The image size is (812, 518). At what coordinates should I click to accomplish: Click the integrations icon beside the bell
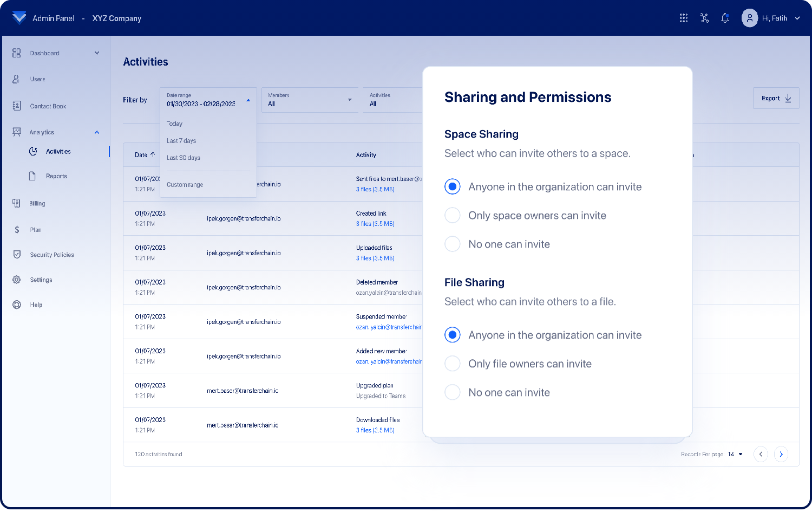704,18
